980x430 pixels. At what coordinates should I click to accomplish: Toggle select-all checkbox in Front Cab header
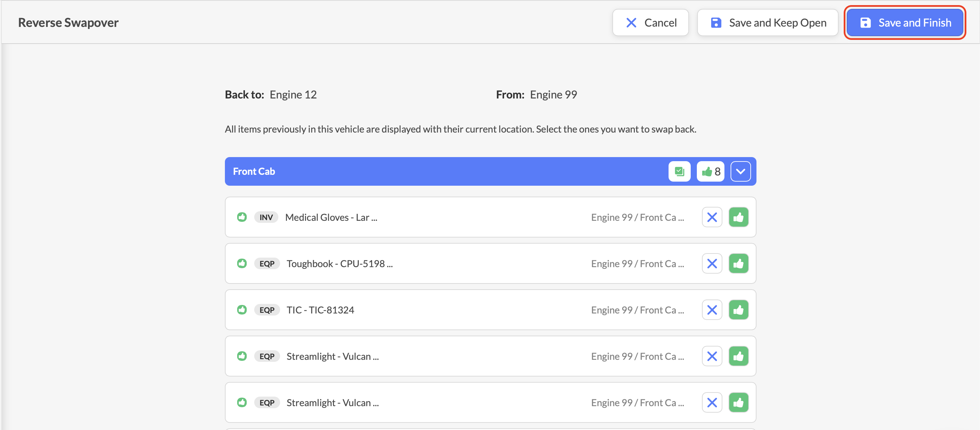(x=679, y=171)
